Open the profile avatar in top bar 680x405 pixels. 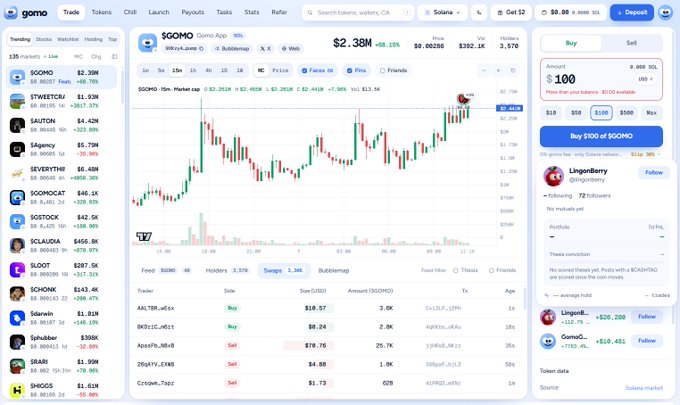coord(665,13)
